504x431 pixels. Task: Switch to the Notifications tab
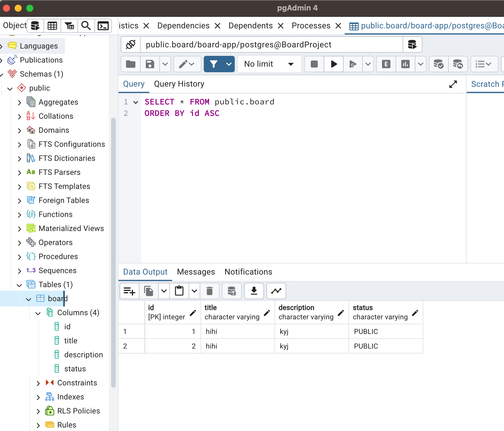(248, 272)
